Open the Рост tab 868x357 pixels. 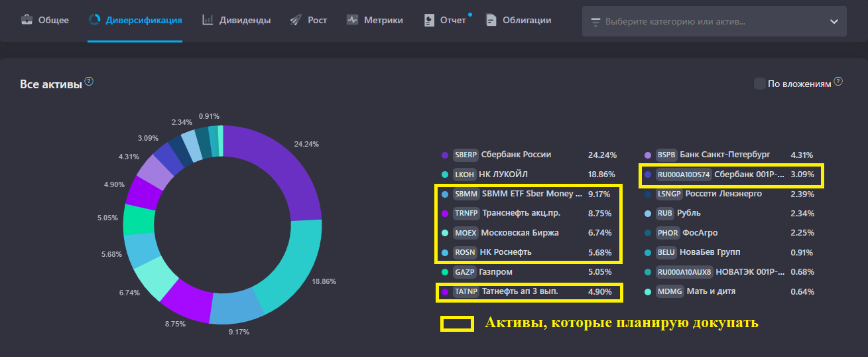[x=309, y=21]
